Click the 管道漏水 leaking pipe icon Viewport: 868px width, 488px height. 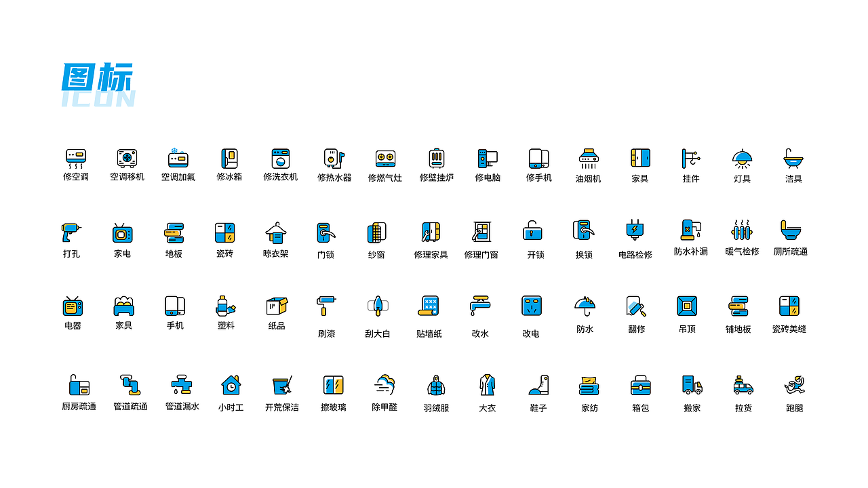(x=182, y=385)
